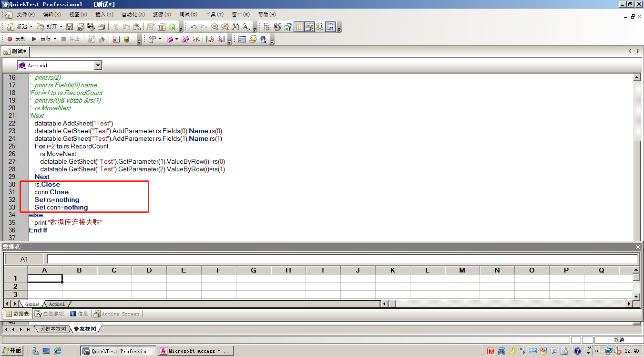The height and width of the screenshot is (357, 644).
Task: Click the 'else' keyword on line 34
Action: [36, 215]
